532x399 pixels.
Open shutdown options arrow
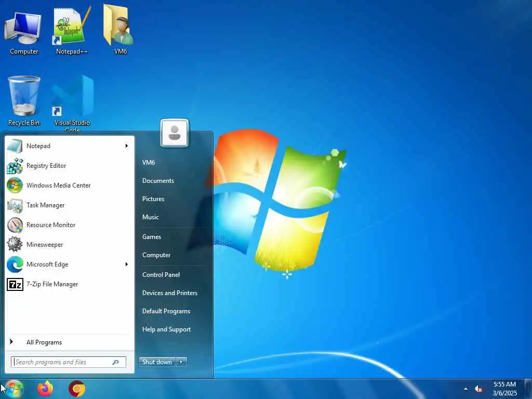click(x=181, y=362)
